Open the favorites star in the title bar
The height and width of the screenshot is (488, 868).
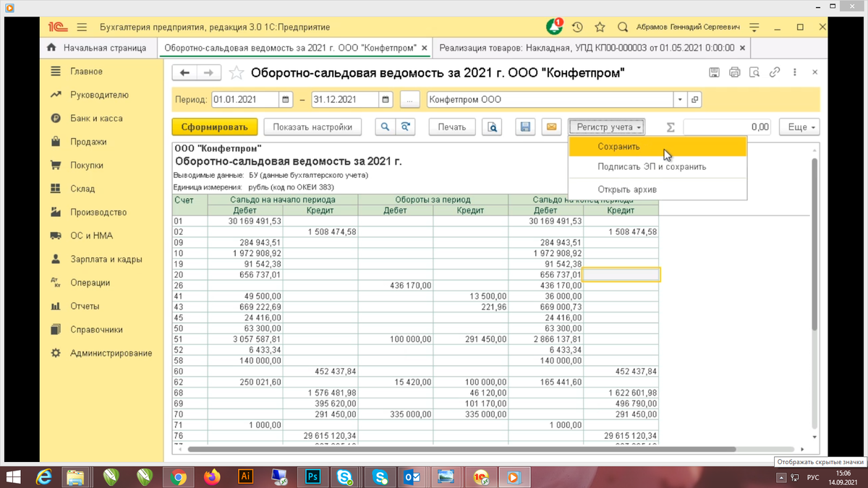pos(600,27)
